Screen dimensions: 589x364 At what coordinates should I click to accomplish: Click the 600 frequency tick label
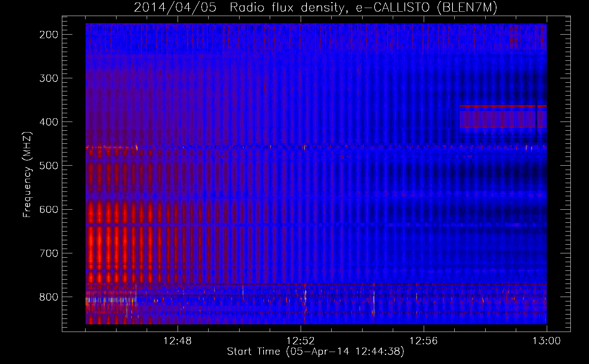point(49,209)
